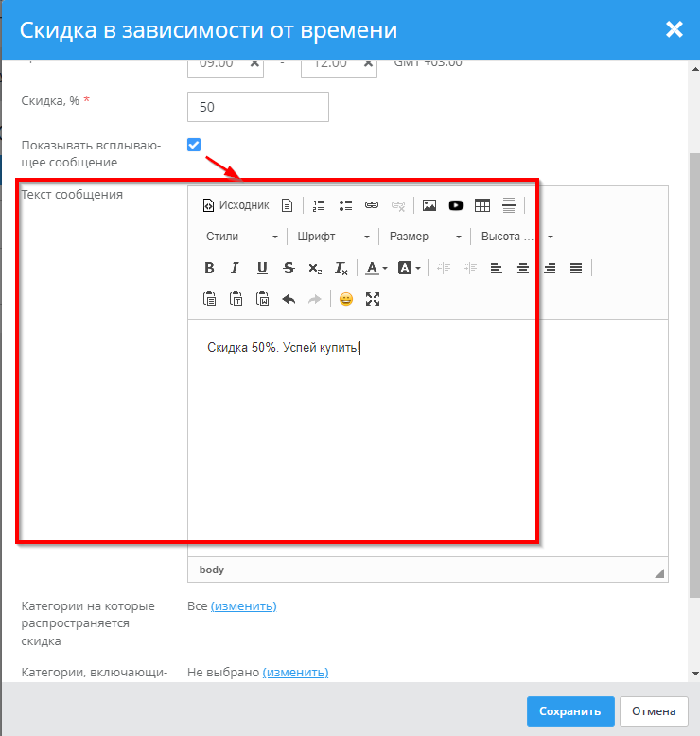Click the изменить link beside Все

(243, 605)
